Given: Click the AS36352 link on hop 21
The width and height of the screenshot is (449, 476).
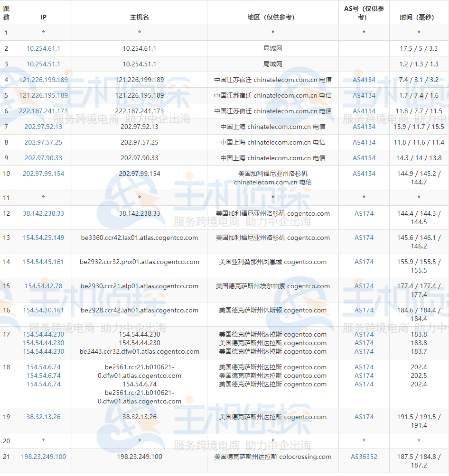Looking at the screenshot, I should 363,457.
